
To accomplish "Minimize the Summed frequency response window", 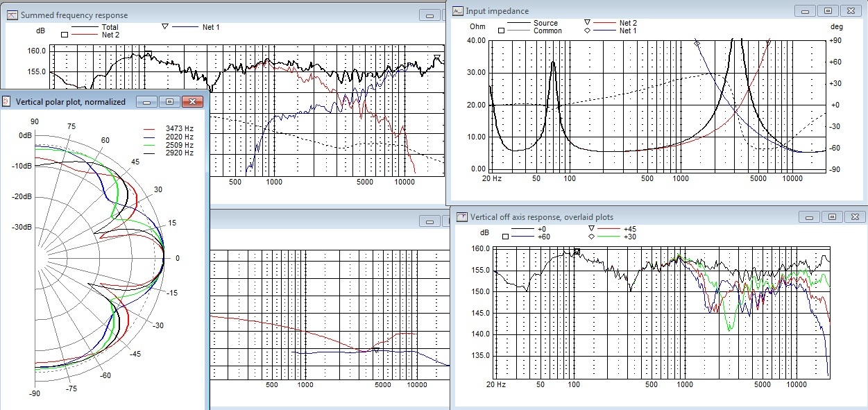I will tap(431, 15).
